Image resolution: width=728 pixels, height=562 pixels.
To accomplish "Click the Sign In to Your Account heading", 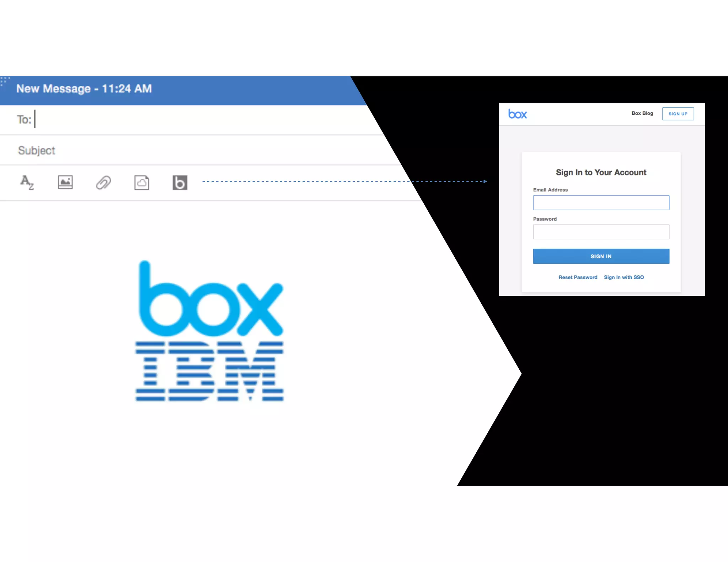I will pyautogui.click(x=601, y=172).
